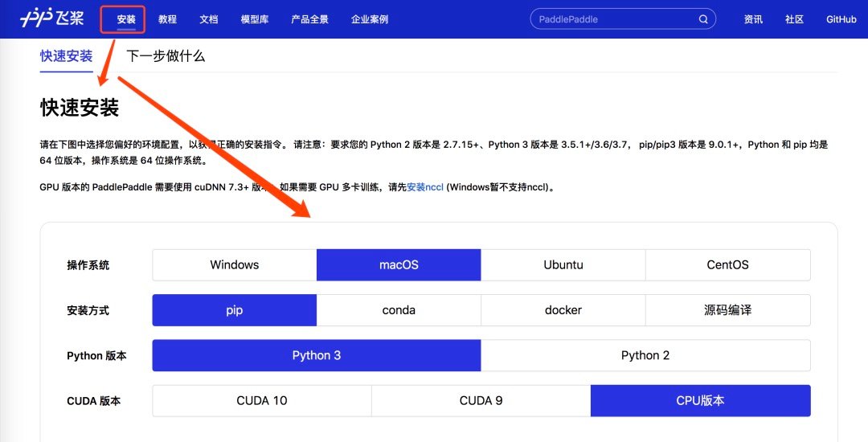Open the 社区 link in header
The height and width of the screenshot is (442, 868).
[x=794, y=19]
